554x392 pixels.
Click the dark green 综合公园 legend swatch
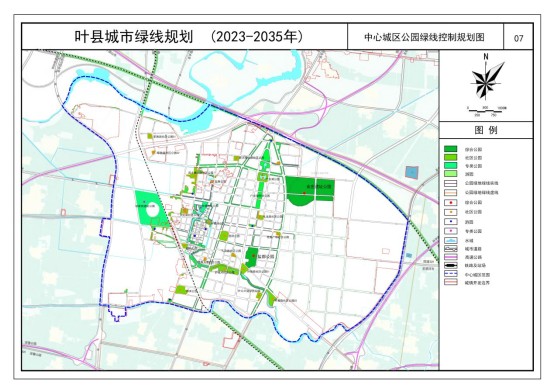click(x=450, y=149)
